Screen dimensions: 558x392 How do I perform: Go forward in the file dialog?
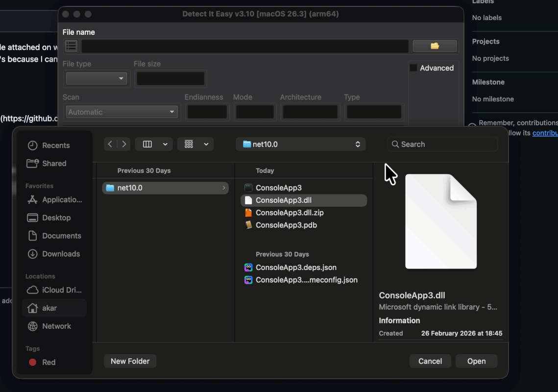[x=124, y=144]
